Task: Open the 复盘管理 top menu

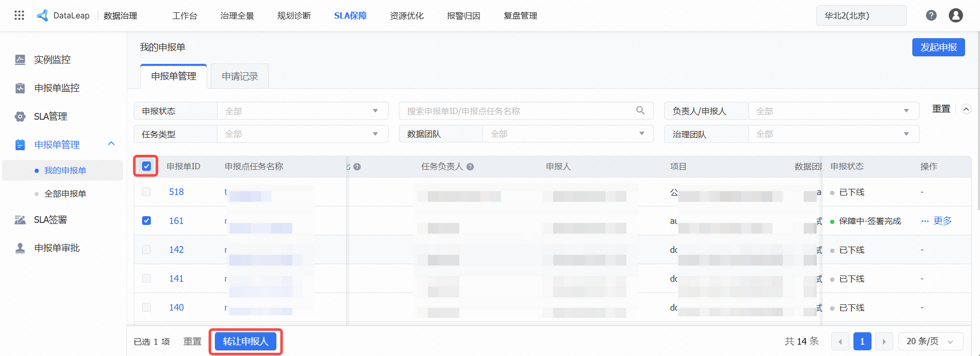Action: tap(520, 16)
